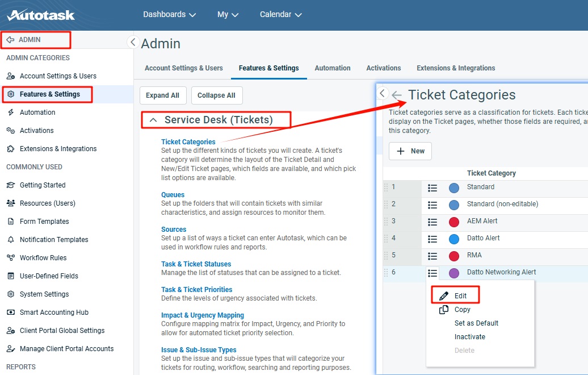
Task: Click the Copy icon in the context menu
Action: click(x=443, y=310)
